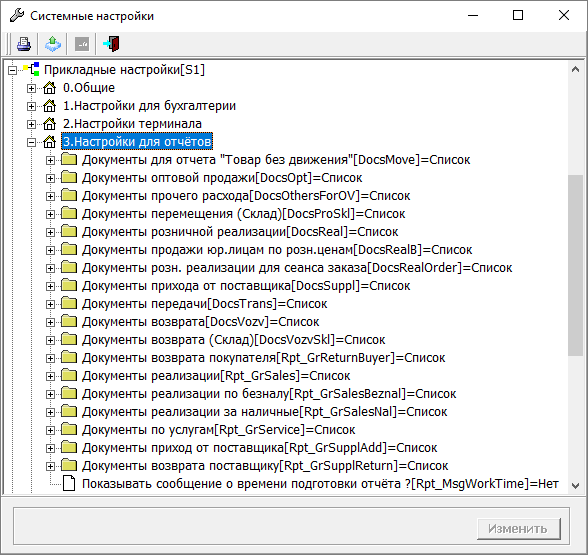Expand the Rpt_GrSalesBeznal list node

coord(50,394)
